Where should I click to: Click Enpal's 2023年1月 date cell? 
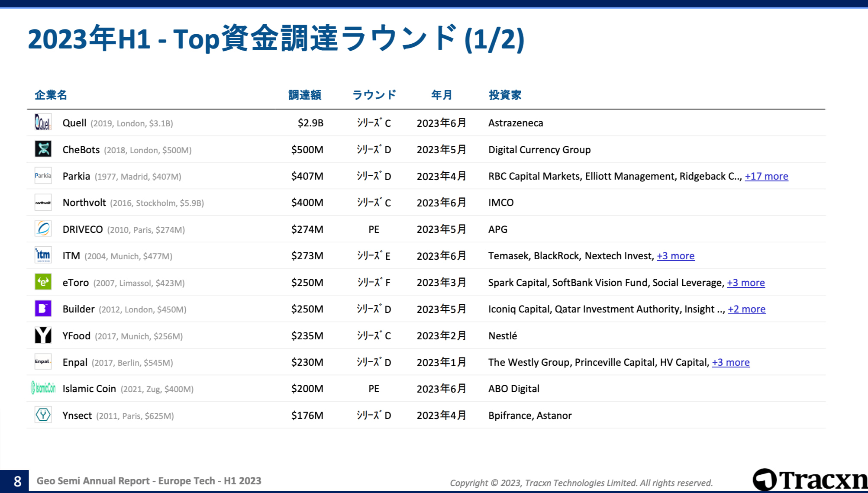(441, 362)
